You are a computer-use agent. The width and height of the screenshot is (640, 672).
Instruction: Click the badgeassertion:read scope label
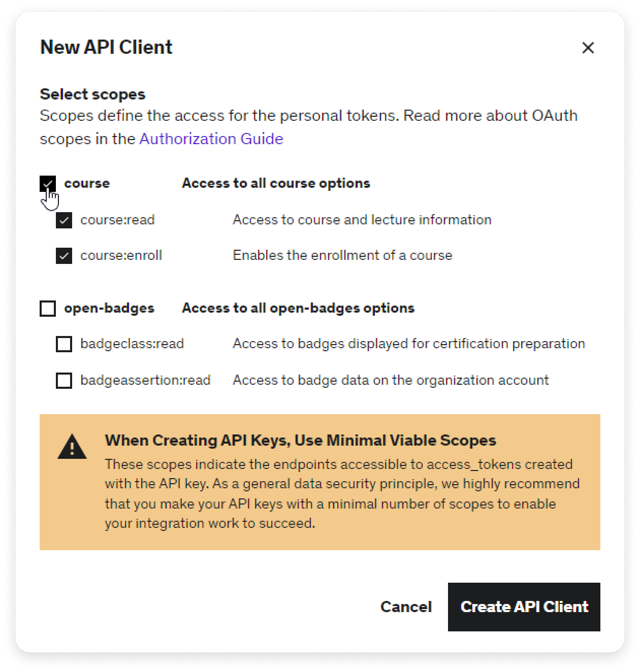145,380
